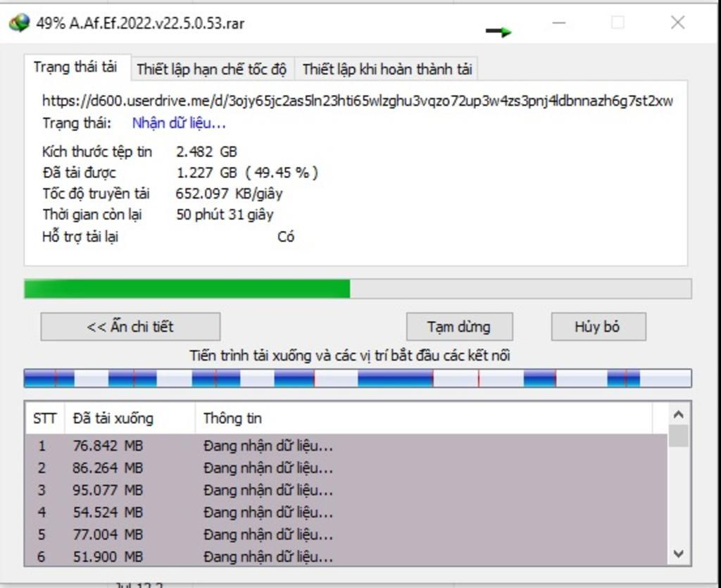Maximize the download window
The image size is (721, 588).
(617, 23)
